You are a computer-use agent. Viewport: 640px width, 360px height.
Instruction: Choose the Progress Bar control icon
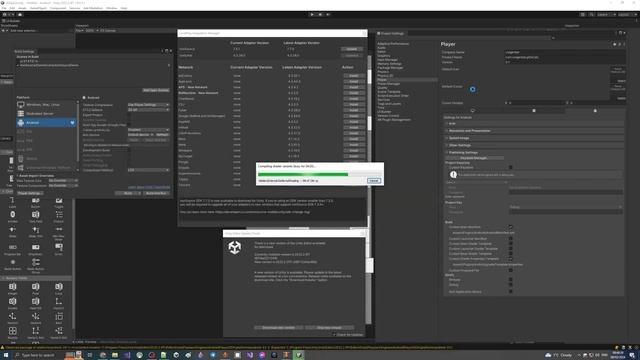coord(13,247)
